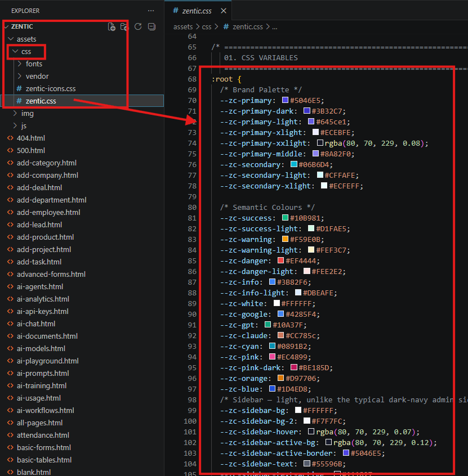This screenshot has width=468, height=476.
Task: Open Explorer more actions ellipsis menu
Action: pos(151,11)
